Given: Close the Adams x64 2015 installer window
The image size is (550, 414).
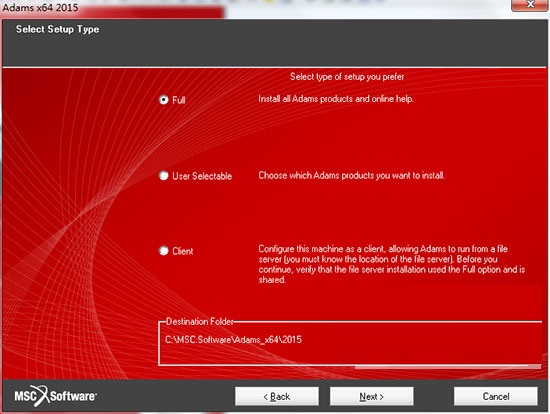Looking at the screenshot, I should point(530,5).
